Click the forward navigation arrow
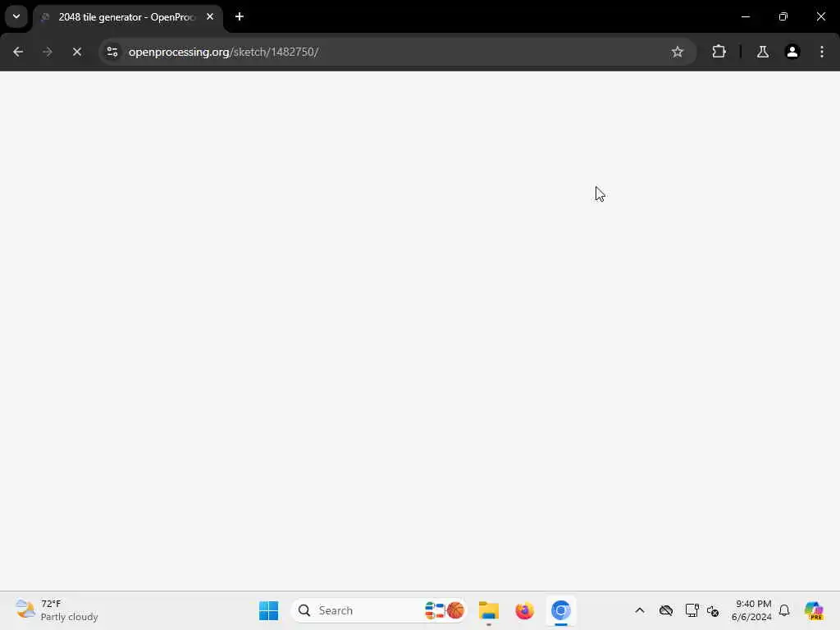 (47, 52)
